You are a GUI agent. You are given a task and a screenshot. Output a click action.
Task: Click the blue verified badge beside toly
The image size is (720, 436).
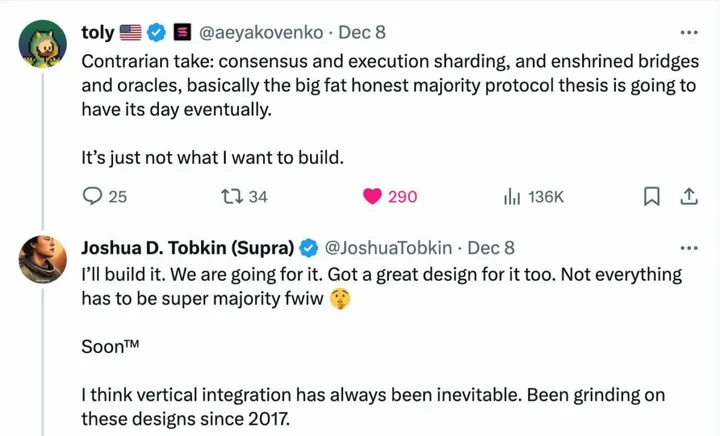click(x=157, y=33)
